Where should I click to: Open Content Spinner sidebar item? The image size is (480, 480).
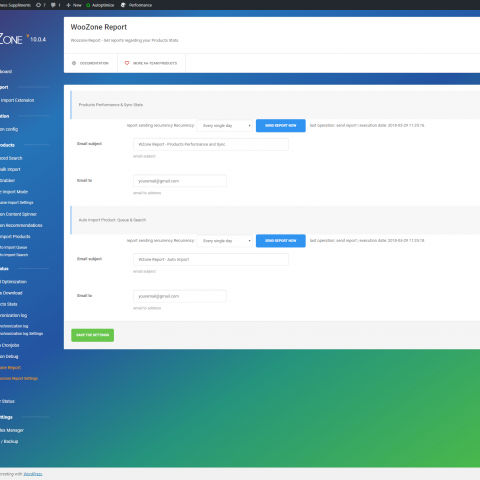18,214
